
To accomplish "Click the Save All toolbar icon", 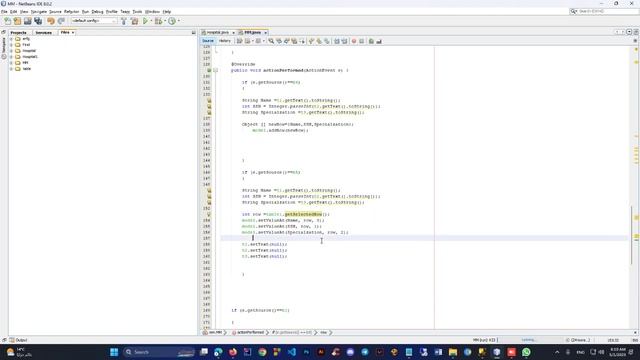I will click(38, 21).
